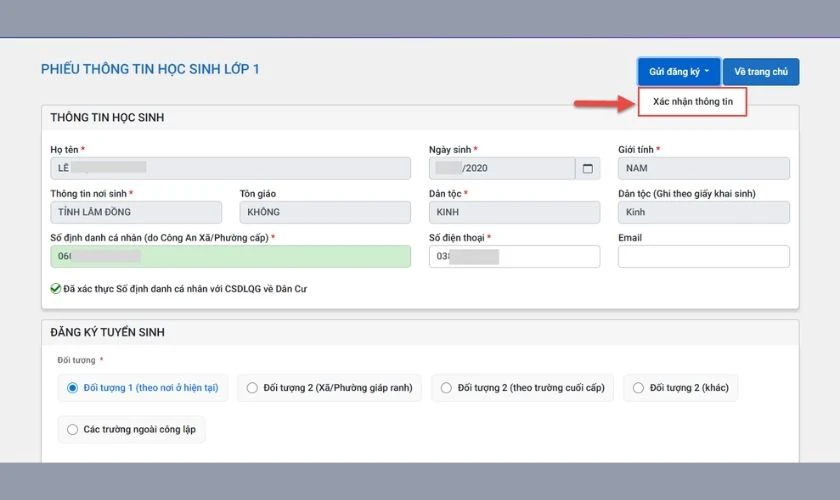Click the Tôn giáo field showing KHÔNG
The height and width of the screenshot is (500, 840).
coord(325,212)
